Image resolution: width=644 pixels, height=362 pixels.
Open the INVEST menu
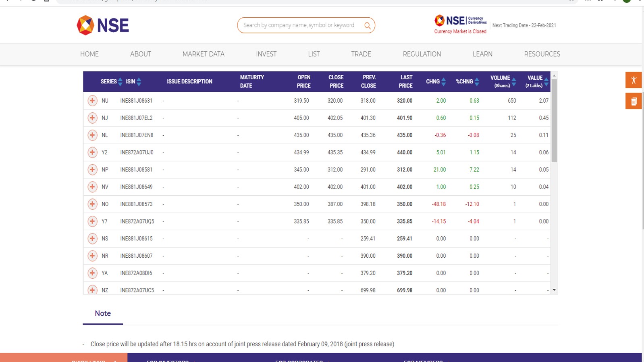click(x=266, y=54)
